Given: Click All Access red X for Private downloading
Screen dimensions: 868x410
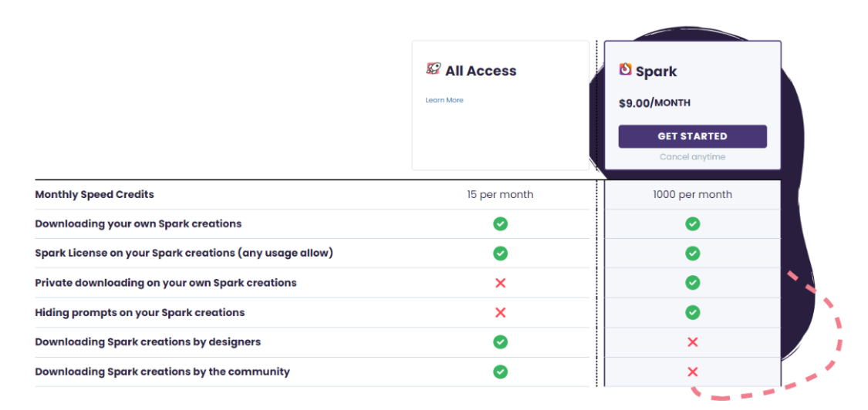Looking at the screenshot, I should (x=501, y=284).
